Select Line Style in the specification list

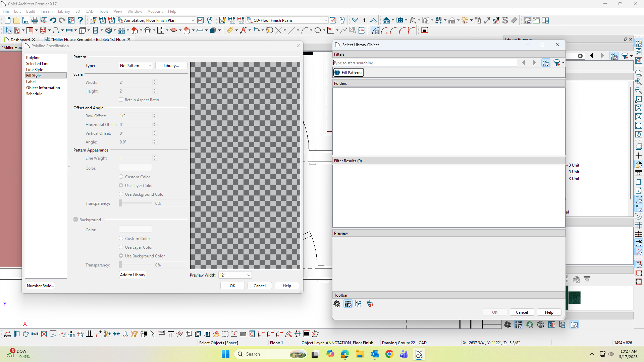pos(35,70)
